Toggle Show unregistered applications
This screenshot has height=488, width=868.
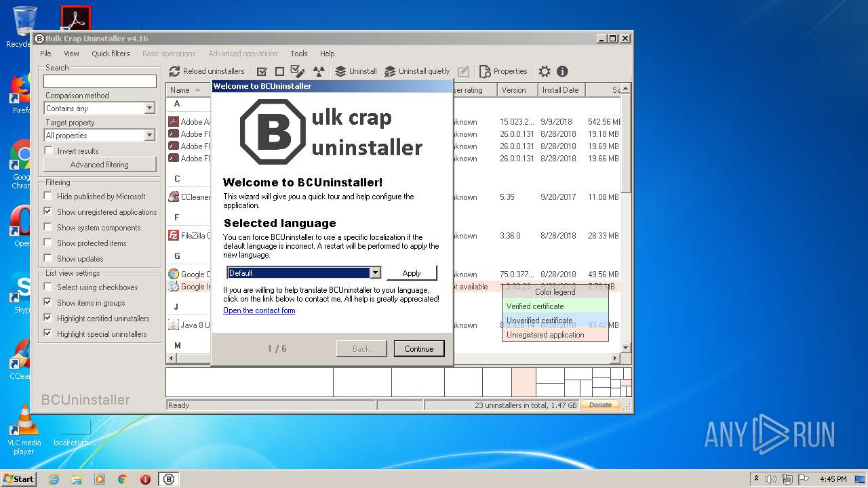pyautogui.click(x=48, y=211)
